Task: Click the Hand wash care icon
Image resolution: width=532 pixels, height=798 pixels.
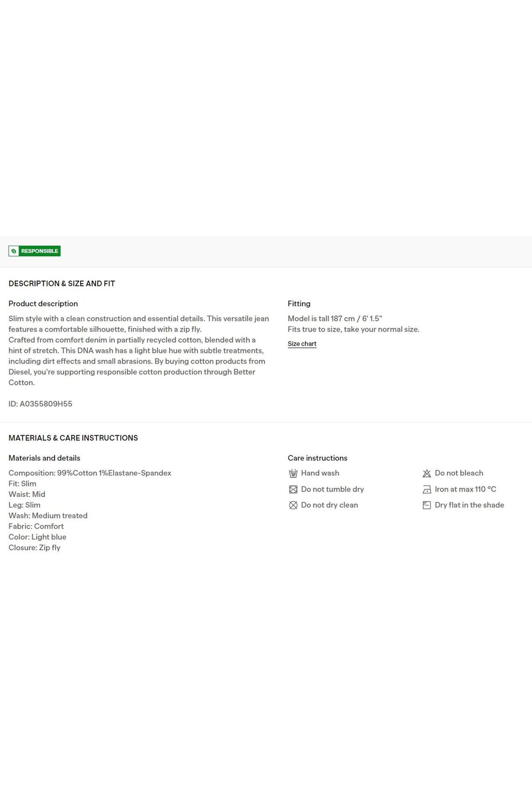Action: coord(293,473)
